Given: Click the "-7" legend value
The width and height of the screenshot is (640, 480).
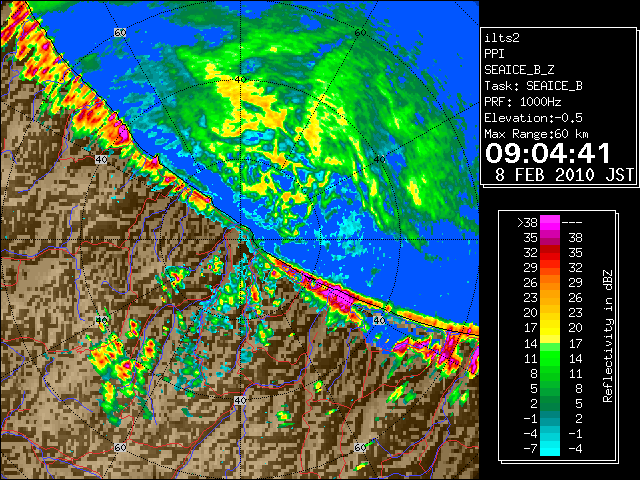Looking at the screenshot, I should (x=531, y=449).
